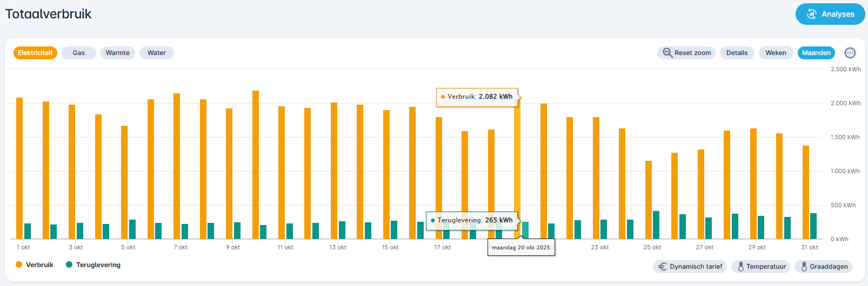Click the thermometer icon for Graaddagen
Screen dimensions: 868x286
804,267
